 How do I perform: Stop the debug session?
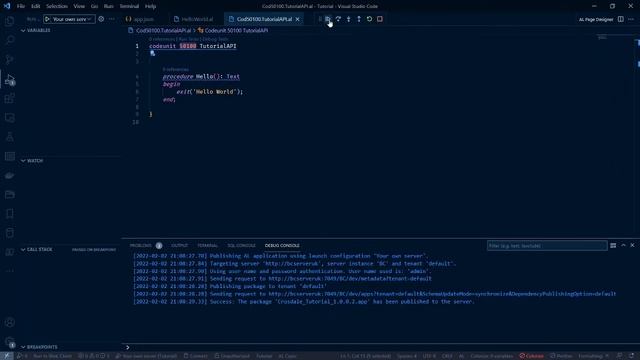[380, 19]
